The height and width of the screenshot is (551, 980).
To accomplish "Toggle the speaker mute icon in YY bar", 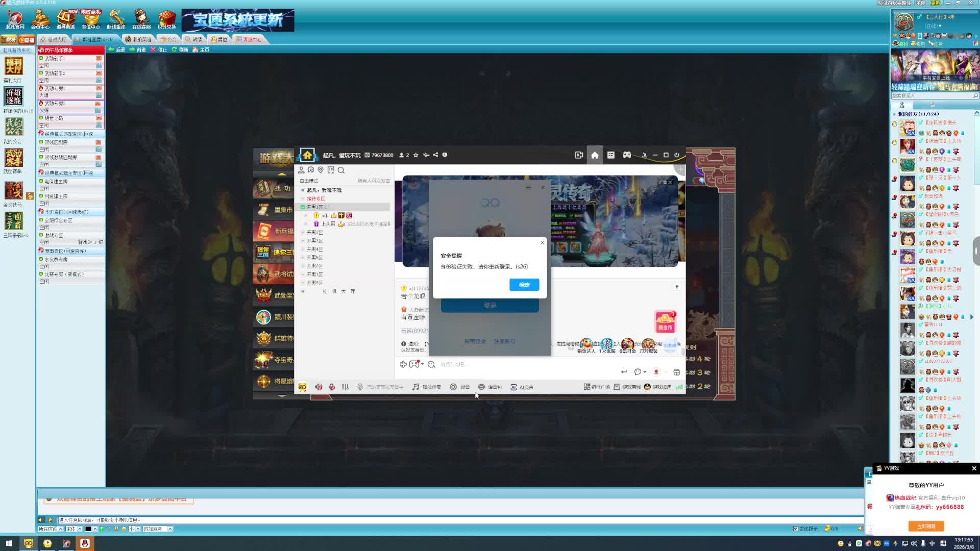I will (x=318, y=387).
